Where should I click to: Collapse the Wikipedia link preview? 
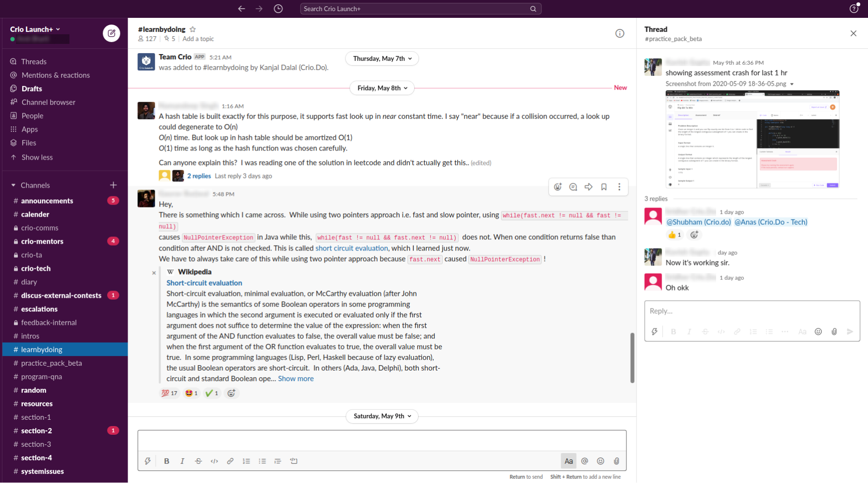point(154,273)
